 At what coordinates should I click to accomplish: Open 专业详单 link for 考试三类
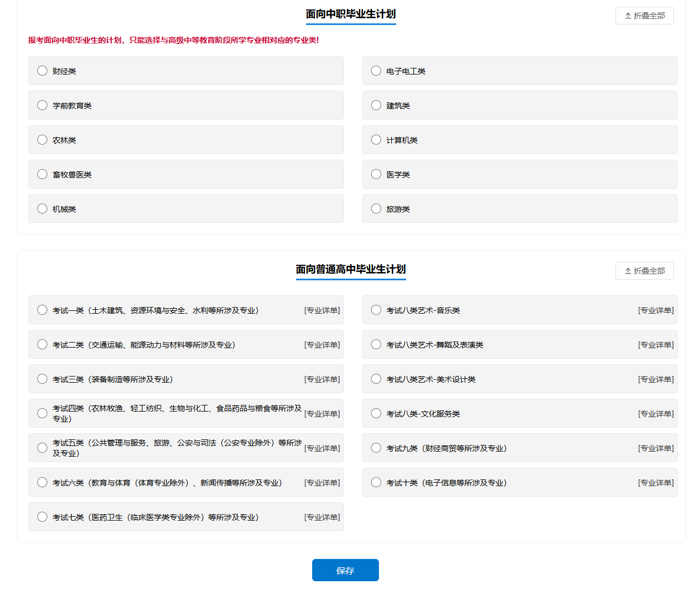click(322, 379)
